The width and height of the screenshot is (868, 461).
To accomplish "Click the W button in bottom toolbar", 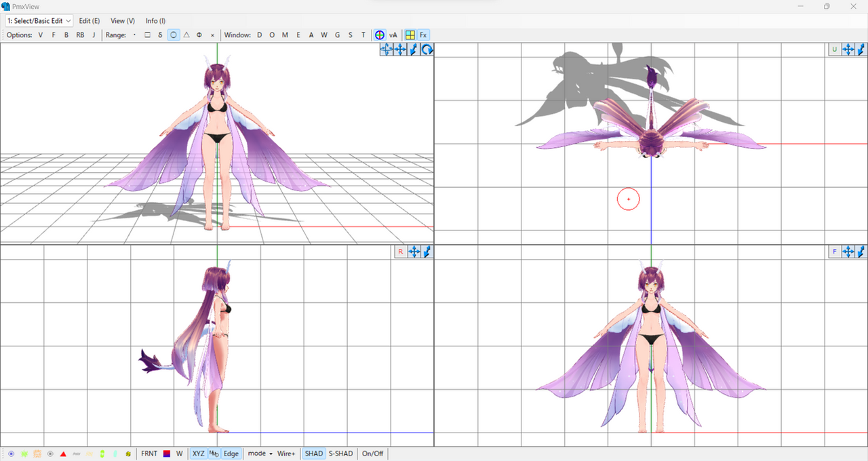I will (180, 454).
